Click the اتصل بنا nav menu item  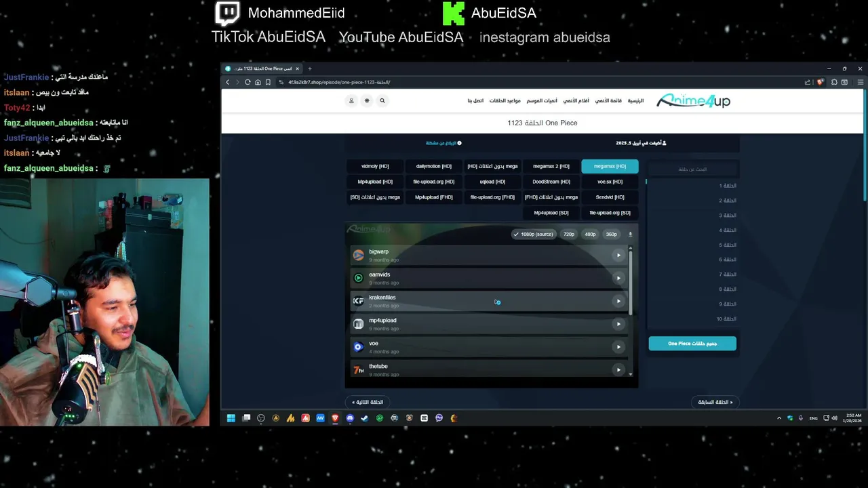click(475, 101)
